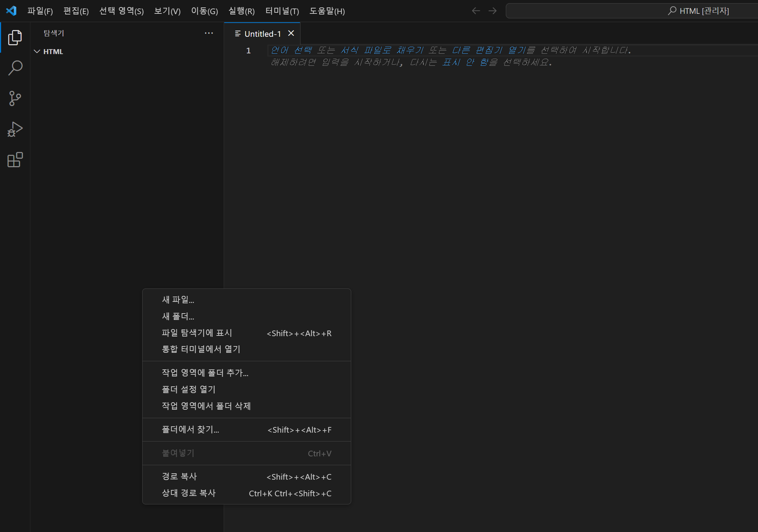Open Run and Debug view

pyautogui.click(x=15, y=129)
